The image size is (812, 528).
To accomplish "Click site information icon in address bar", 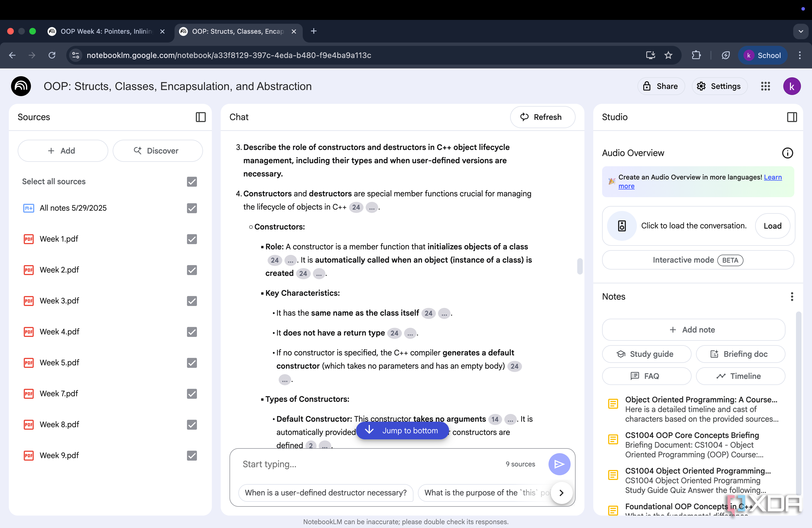I will click(x=76, y=55).
